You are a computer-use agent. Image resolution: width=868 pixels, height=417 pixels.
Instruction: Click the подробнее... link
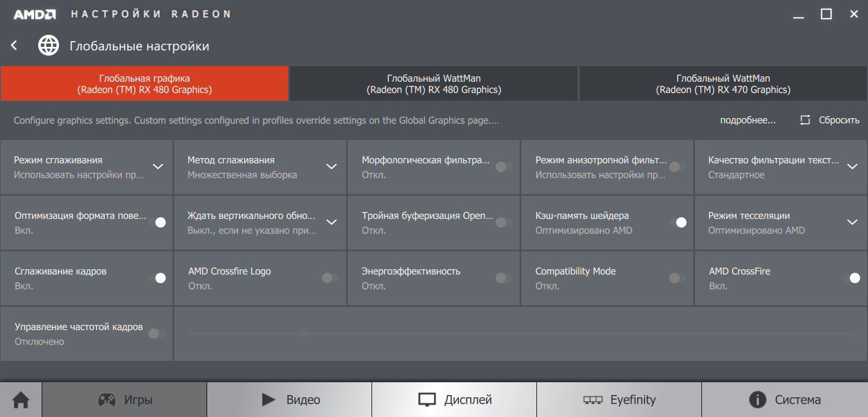(x=748, y=120)
